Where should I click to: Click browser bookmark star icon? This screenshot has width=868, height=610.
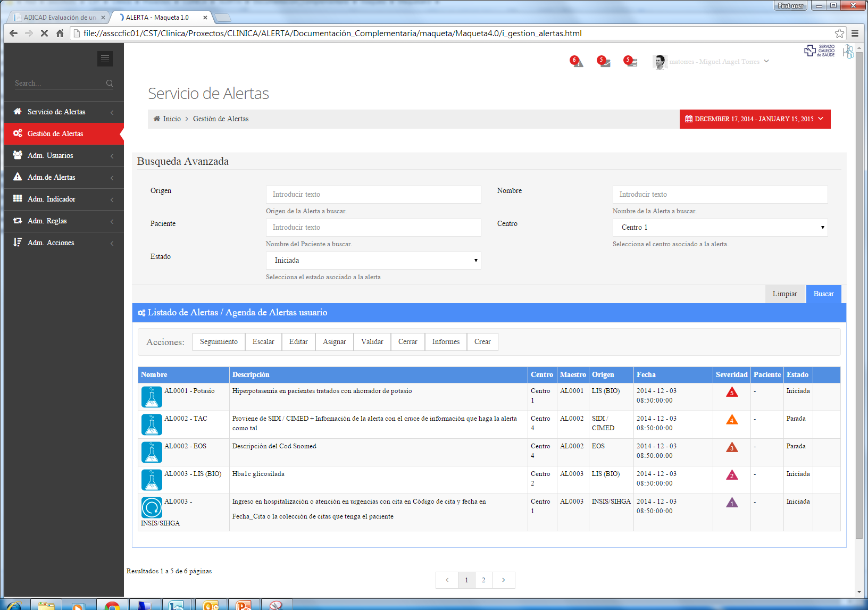click(x=839, y=34)
